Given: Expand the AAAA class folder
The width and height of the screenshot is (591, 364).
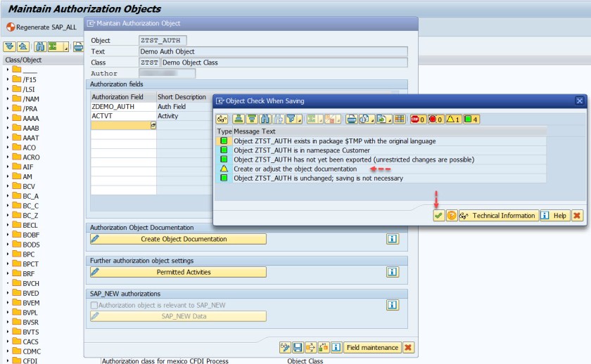Looking at the screenshot, I should pos(8,119).
